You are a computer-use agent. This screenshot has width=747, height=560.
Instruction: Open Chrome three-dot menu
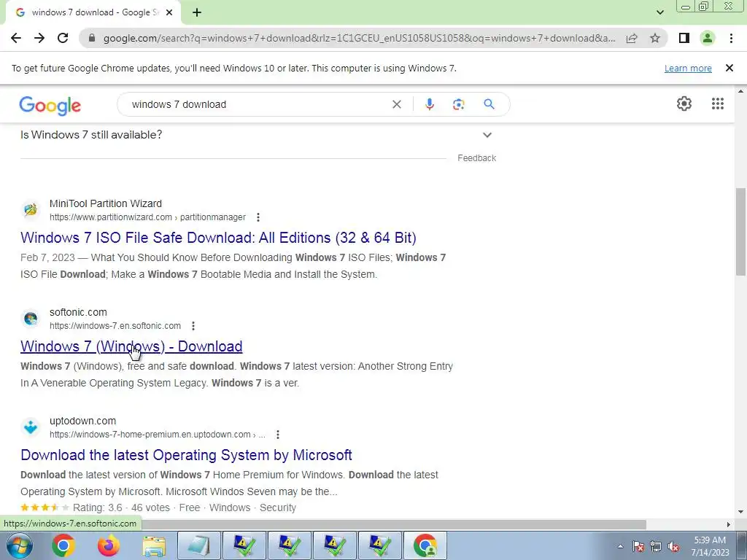tap(731, 38)
